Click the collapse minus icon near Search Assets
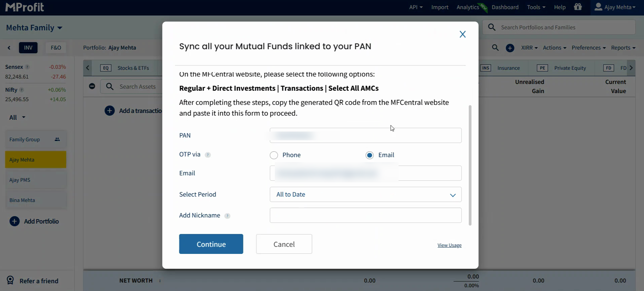The image size is (644, 291). [x=92, y=86]
